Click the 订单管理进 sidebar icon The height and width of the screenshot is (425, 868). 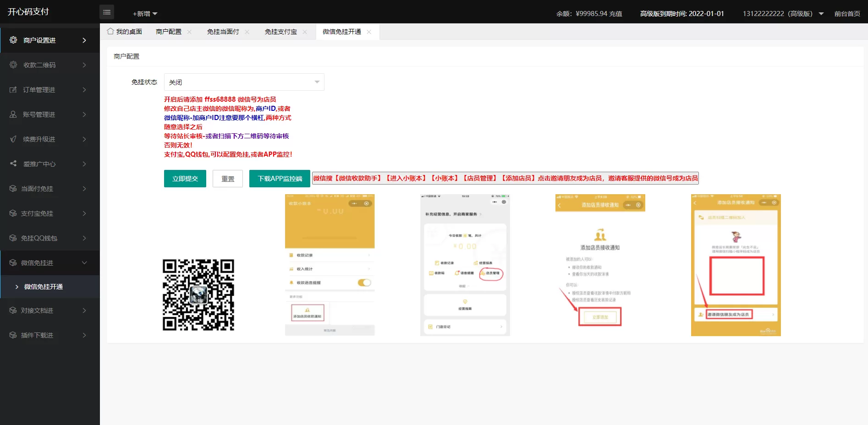(x=13, y=90)
